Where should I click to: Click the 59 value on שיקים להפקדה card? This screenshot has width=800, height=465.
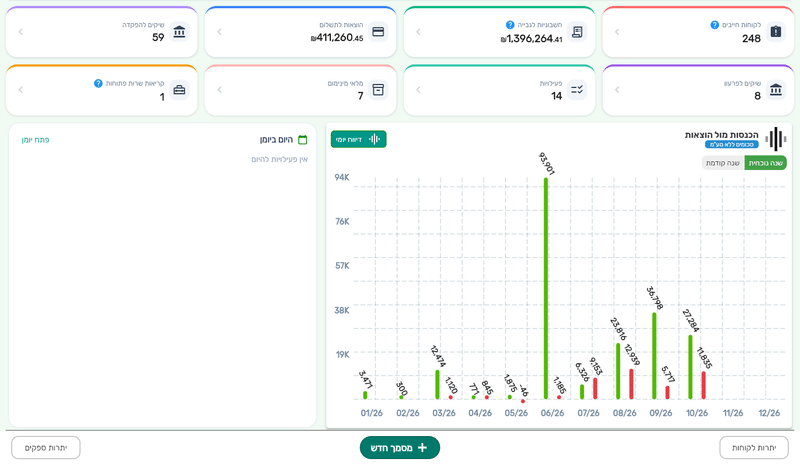pyautogui.click(x=158, y=37)
